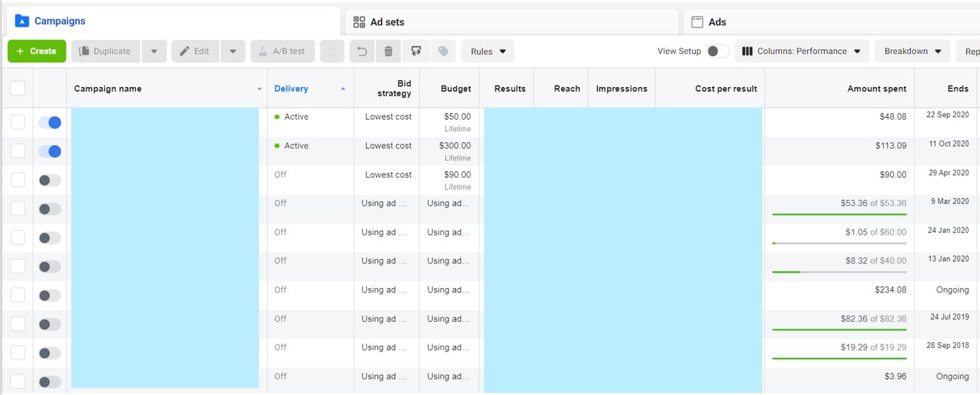The width and height of the screenshot is (980, 395).
Task: Click the Ads tab square icon
Action: click(x=697, y=22)
